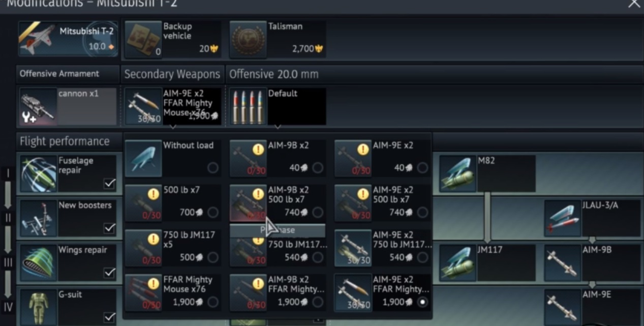
Task: Open the Backup vehicle item icon
Action: tap(143, 39)
